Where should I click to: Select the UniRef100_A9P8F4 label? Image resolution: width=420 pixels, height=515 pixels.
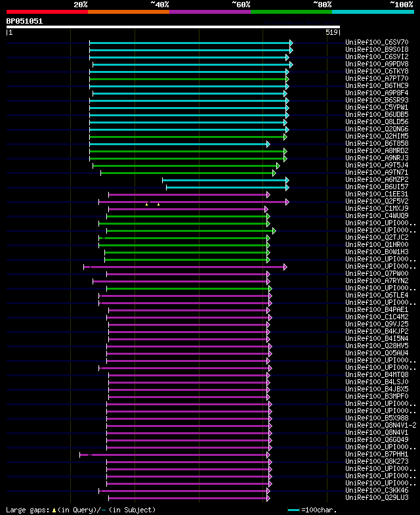tap(377, 93)
